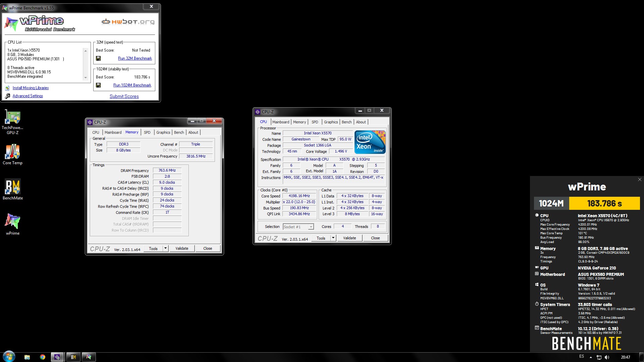Select Intel Xeon X5570 in CPU List
The image size is (644, 362).
[23, 50]
